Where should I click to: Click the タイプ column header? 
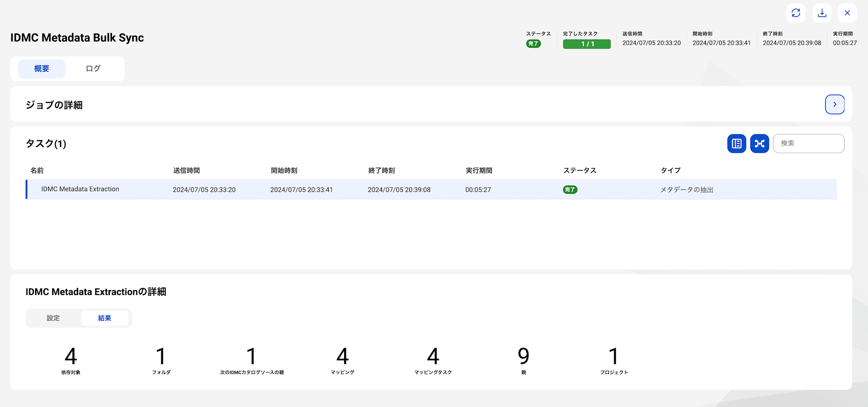[x=671, y=170]
